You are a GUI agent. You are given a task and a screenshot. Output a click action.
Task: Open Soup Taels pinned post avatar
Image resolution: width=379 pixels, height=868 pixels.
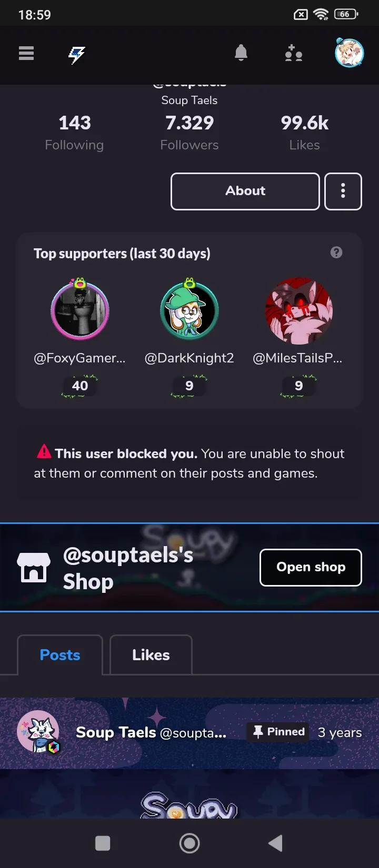point(38,732)
